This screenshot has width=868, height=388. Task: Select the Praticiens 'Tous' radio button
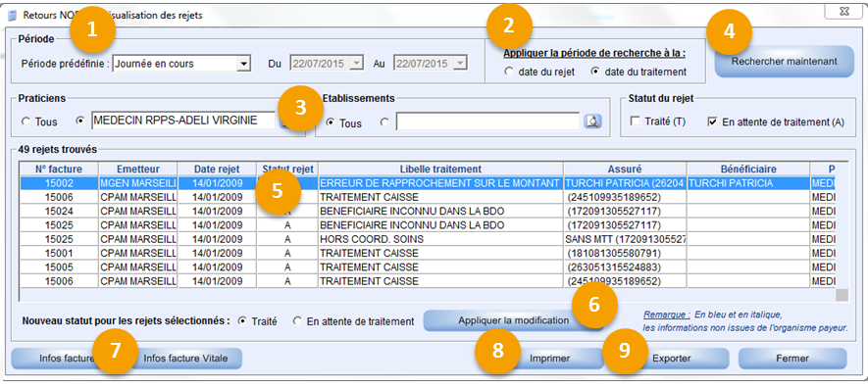tap(26, 122)
